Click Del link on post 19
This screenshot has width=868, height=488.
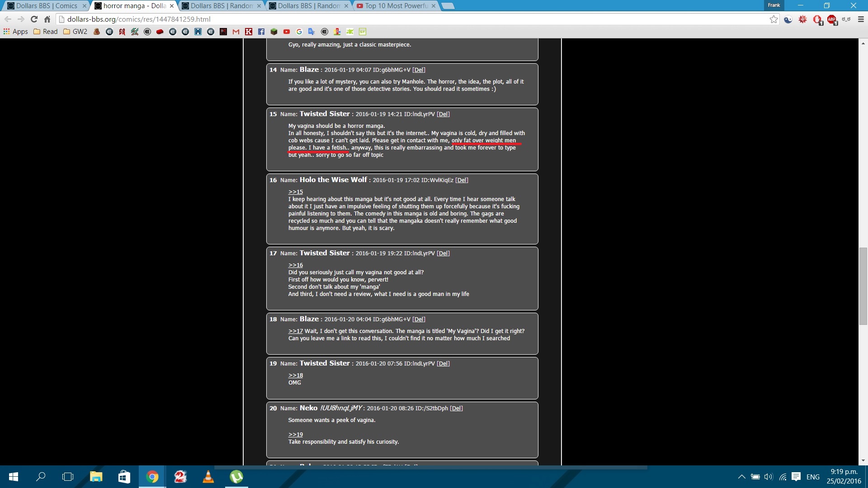443,364
